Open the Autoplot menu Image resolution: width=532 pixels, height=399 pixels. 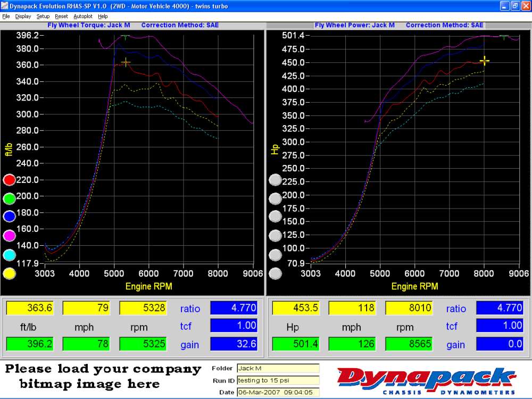click(83, 16)
